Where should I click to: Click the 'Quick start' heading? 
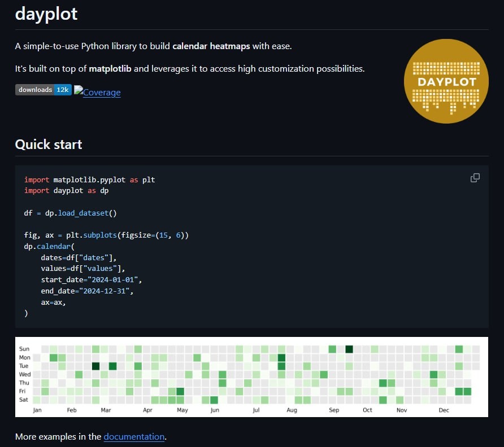coord(49,144)
